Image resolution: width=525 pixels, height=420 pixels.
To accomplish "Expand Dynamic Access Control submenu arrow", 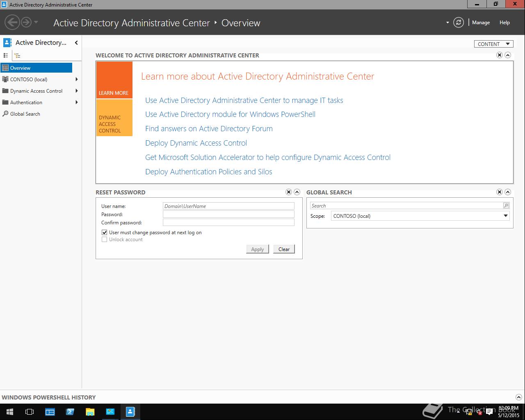I will click(x=77, y=91).
